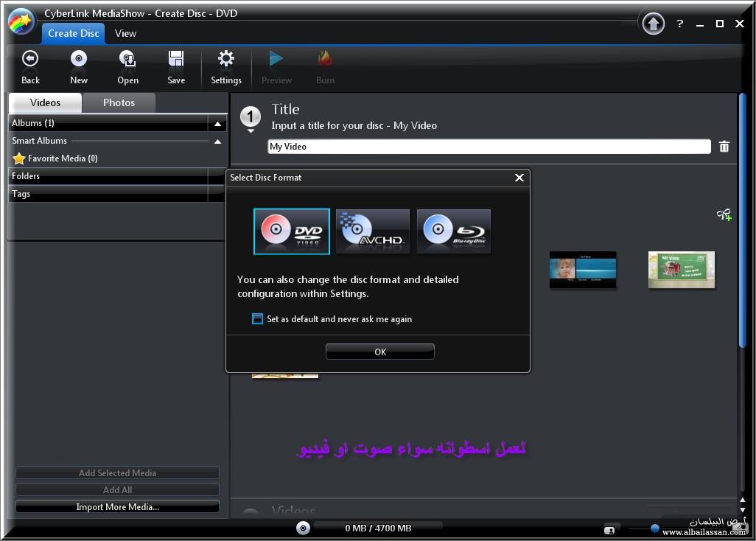This screenshot has height=541, width=756.
Task: Click the 'Albums (1)' label
Action: pyautogui.click(x=32, y=123)
